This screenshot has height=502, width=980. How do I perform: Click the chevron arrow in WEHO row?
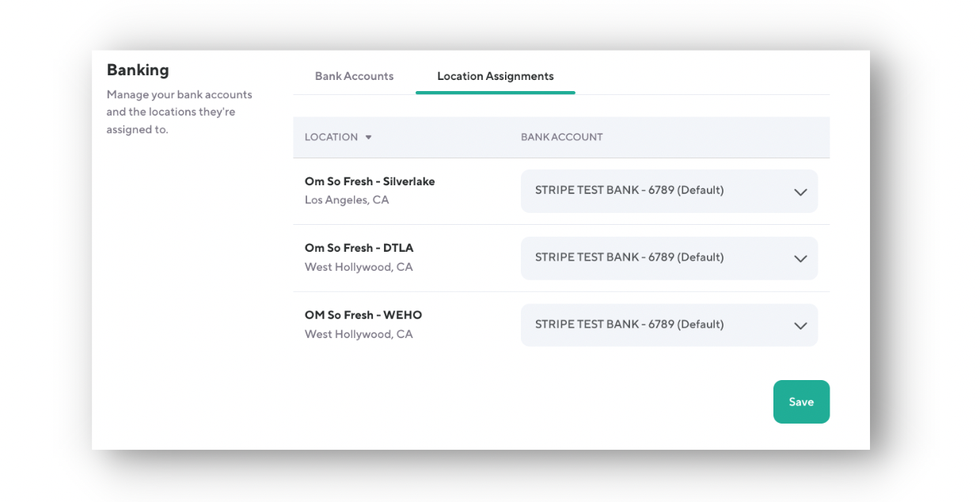(x=800, y=325)
